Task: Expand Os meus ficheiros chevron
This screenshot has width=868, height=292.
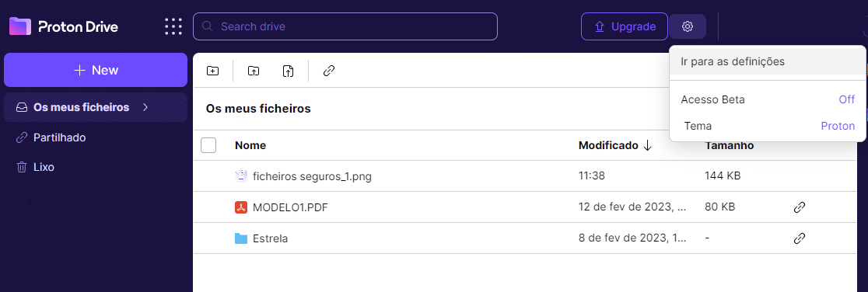Action: tap(145, 107)
